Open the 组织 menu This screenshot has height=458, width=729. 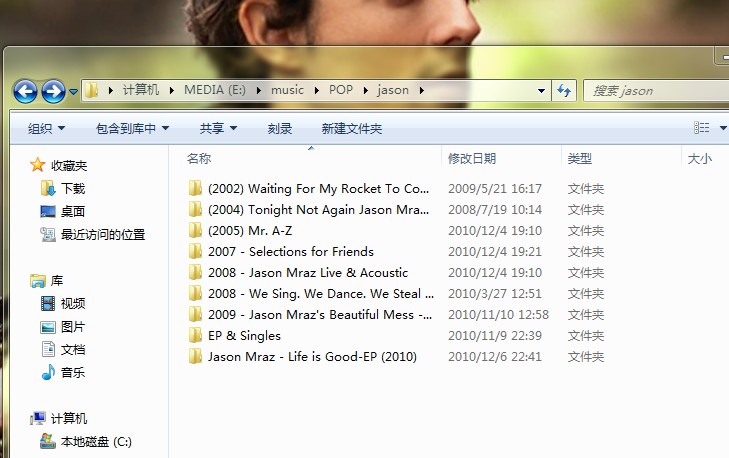pyautogui.click(x=46, y=128)
